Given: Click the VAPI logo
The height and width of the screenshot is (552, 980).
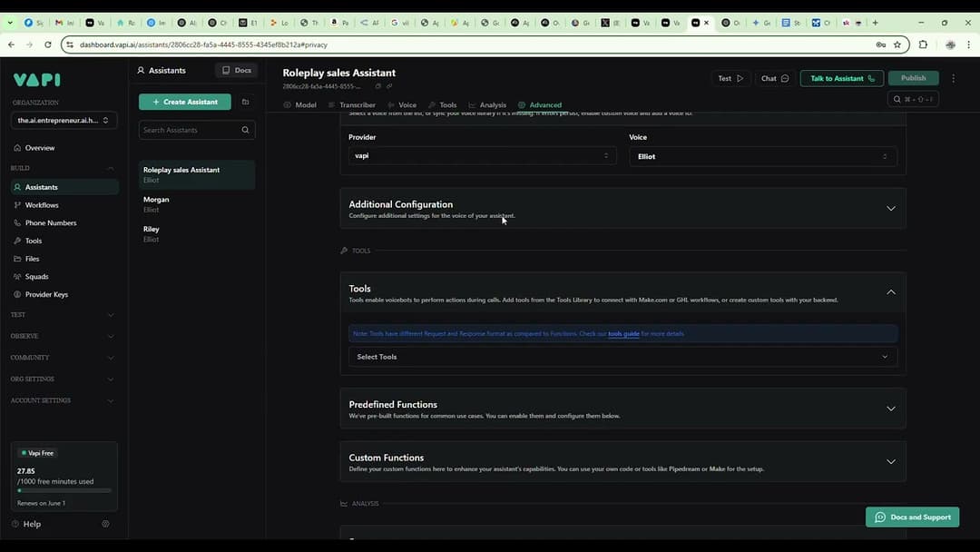Looking at the screenshot, I should coord(37,79).
